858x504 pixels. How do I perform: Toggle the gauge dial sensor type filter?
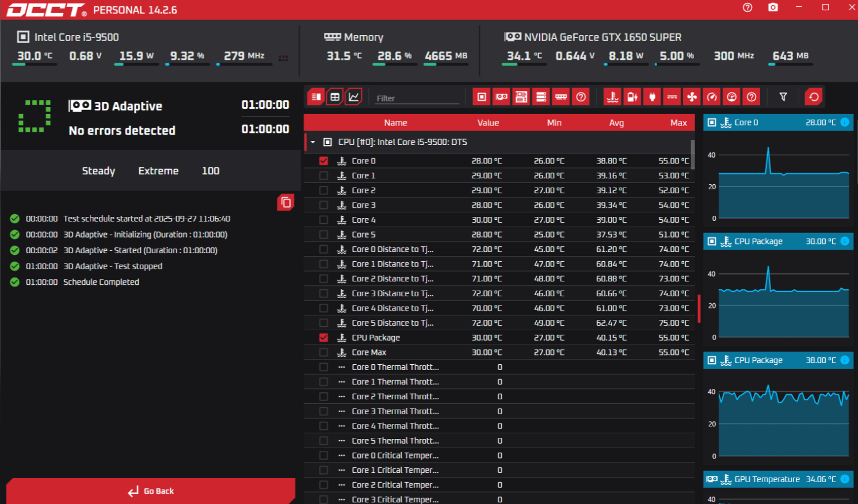(731, 97)
